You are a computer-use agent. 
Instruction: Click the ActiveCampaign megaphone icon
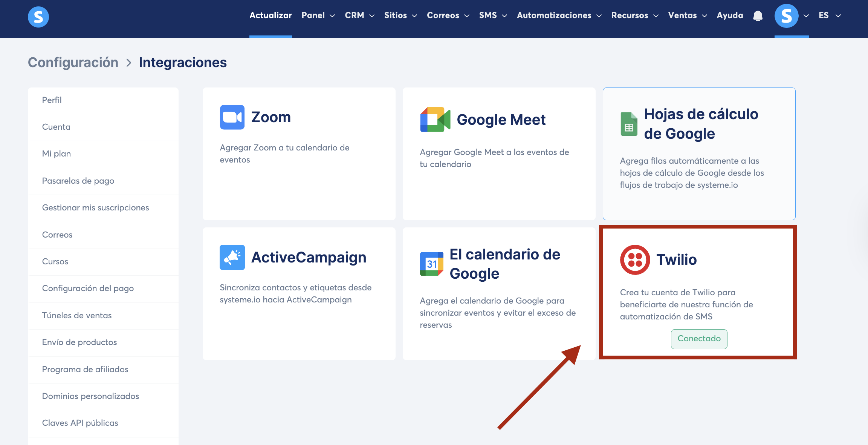(232, 257)
